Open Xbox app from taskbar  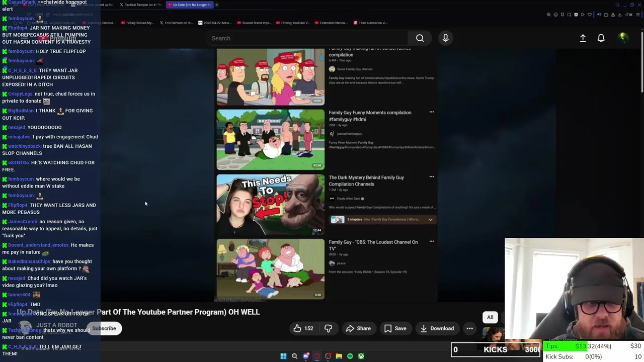click(361, 356)
